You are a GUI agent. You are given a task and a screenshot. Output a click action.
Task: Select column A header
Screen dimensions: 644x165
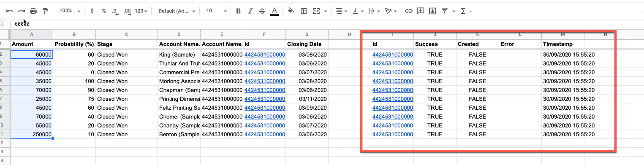(x=32, y=34)
